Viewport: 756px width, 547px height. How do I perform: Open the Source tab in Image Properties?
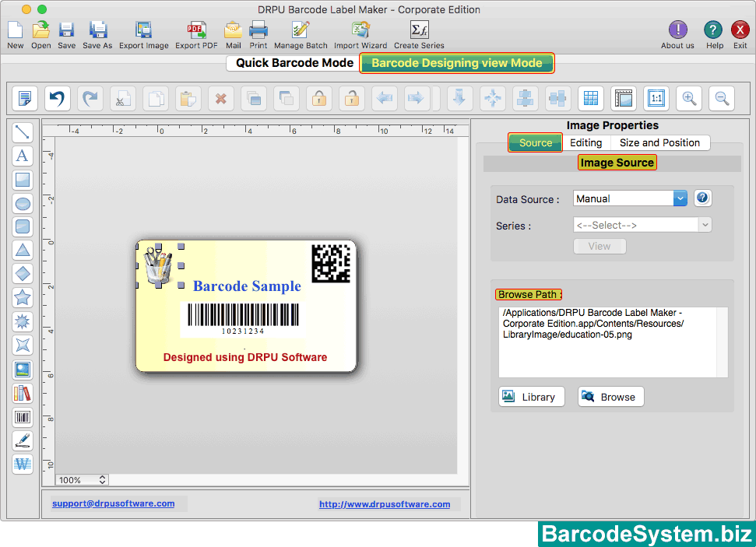click(x=535, y=142)
